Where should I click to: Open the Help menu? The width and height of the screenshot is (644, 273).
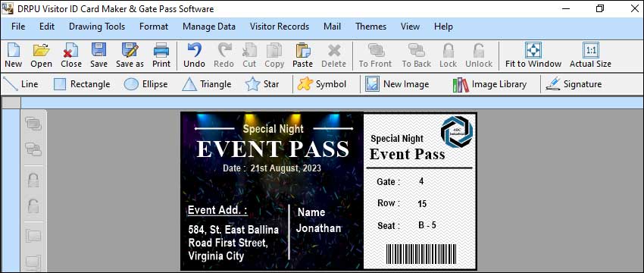coord(443,27)
